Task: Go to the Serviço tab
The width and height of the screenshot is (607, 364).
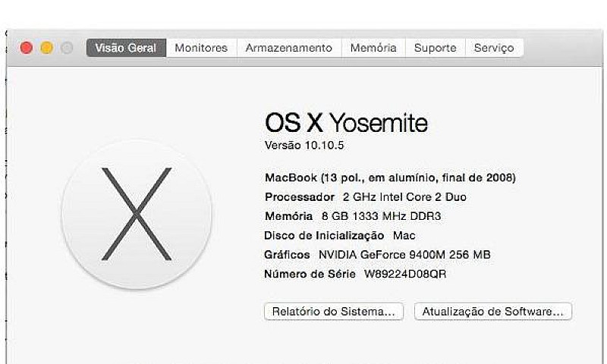Action: click(x=495, y=48)
